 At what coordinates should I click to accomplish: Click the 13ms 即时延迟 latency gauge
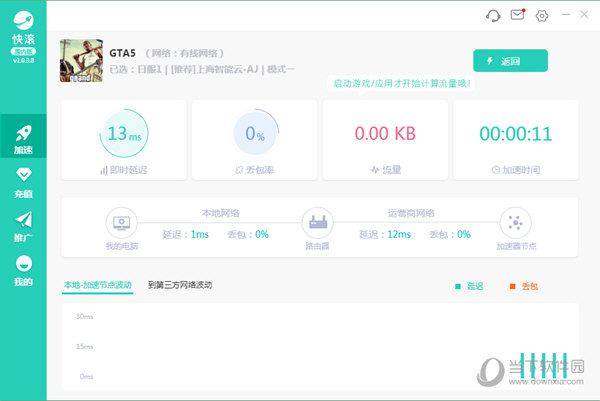[124, 133]
